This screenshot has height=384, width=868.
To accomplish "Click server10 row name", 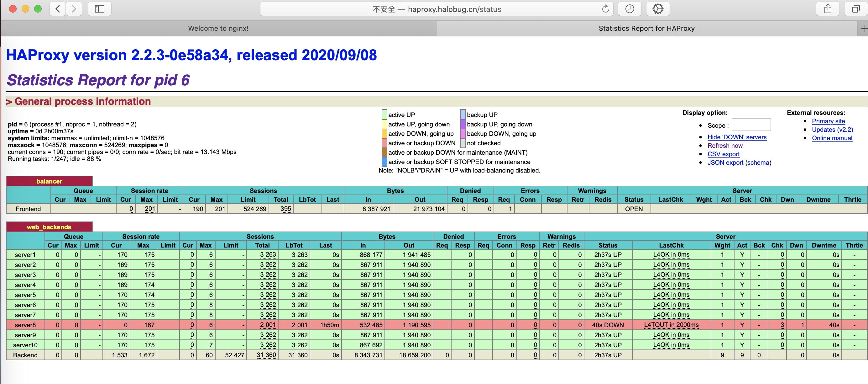I will (25, 345).
